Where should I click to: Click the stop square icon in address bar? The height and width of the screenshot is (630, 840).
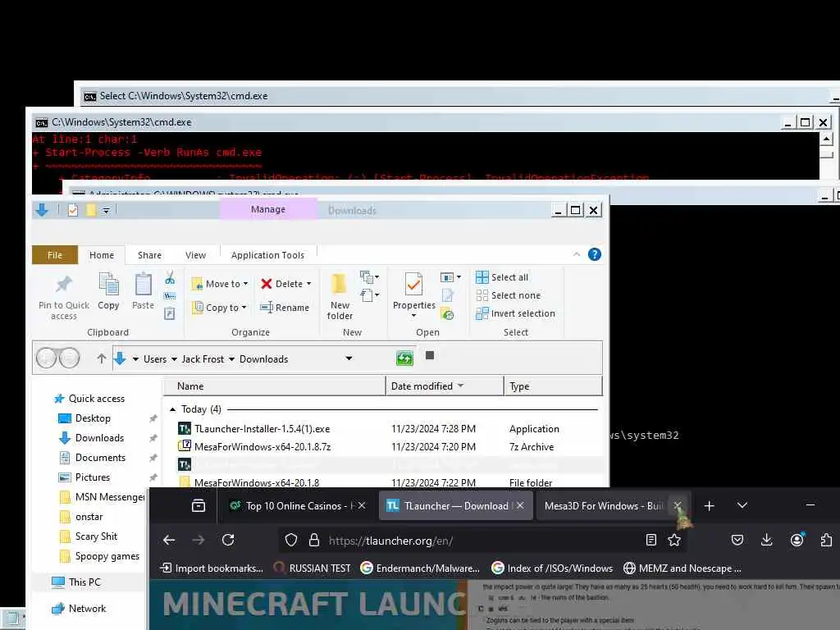coord(430,355)
